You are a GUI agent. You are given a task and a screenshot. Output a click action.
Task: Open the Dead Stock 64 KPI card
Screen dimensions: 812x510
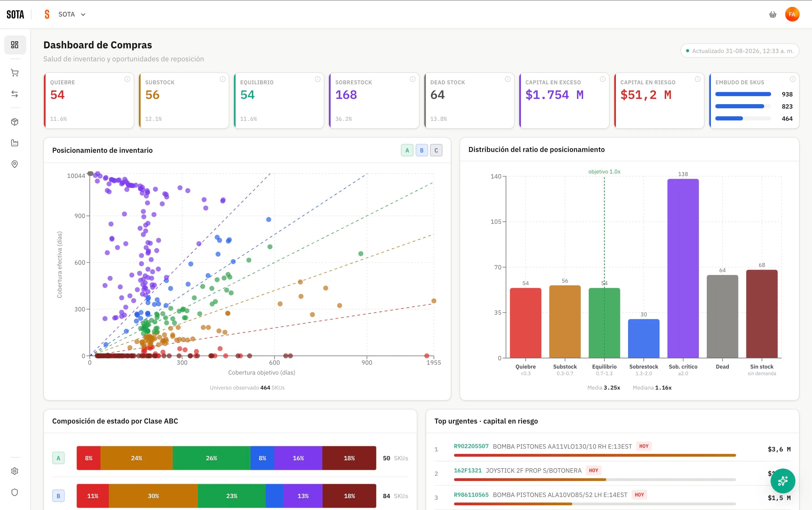click(469, 101)
